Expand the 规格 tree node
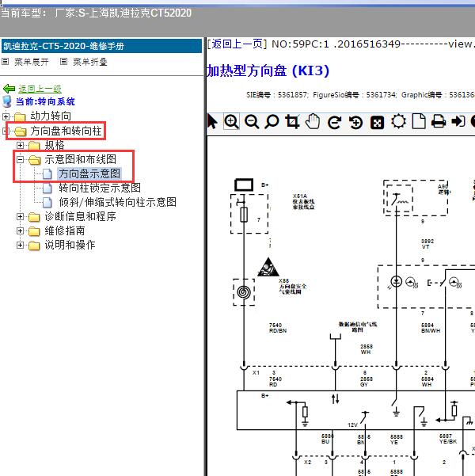Image resolution: width=475 pixels, height=476 pixels. [x=20, y=146]
